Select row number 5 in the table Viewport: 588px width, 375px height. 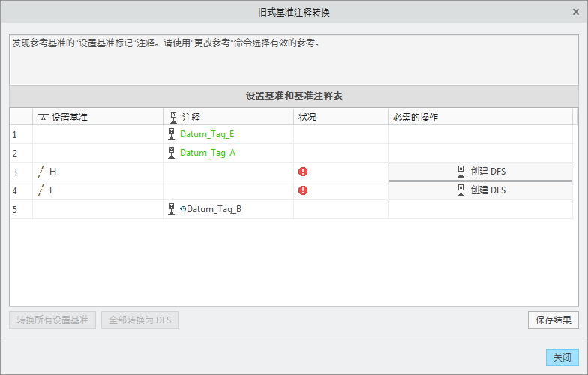(15, 209)
